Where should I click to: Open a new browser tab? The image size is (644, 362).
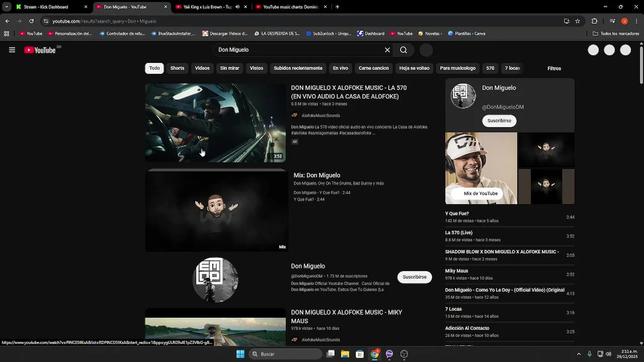coord(337,7)
